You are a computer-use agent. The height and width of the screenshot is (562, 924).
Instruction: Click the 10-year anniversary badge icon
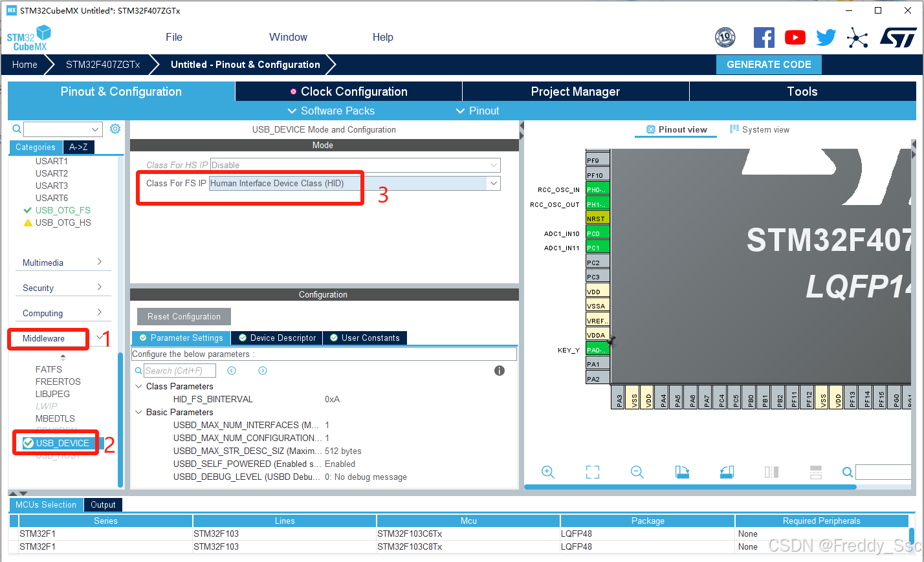[725, 38]
